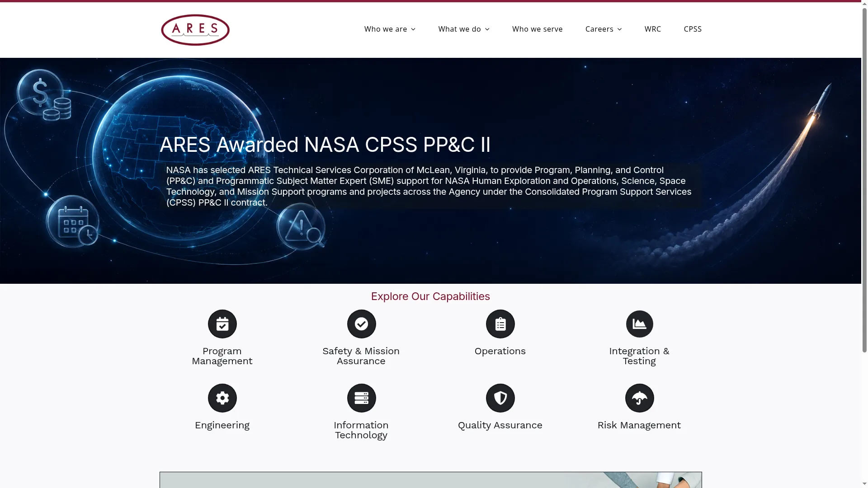Open the Careers dropdown menu
Viewport: 868px width, 488px height.
603,29
